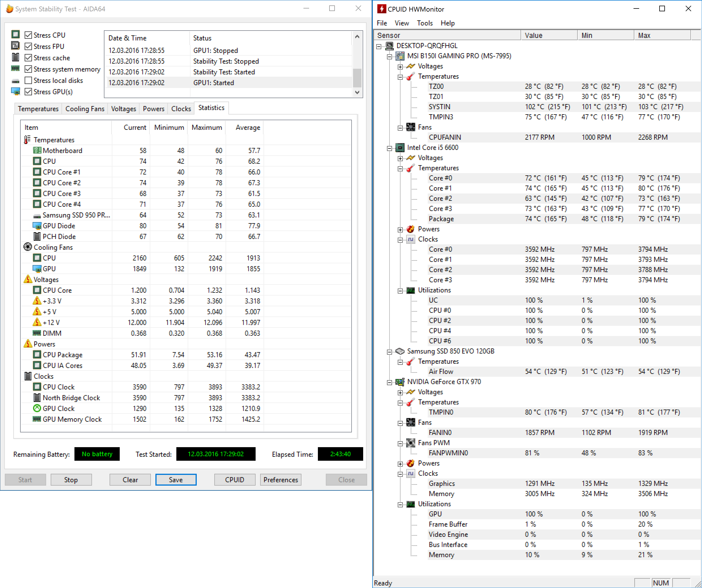
Task: Click the DESKTOP-QRQFHGL computer icon in HWMonitor
Action: pos(389,46)
